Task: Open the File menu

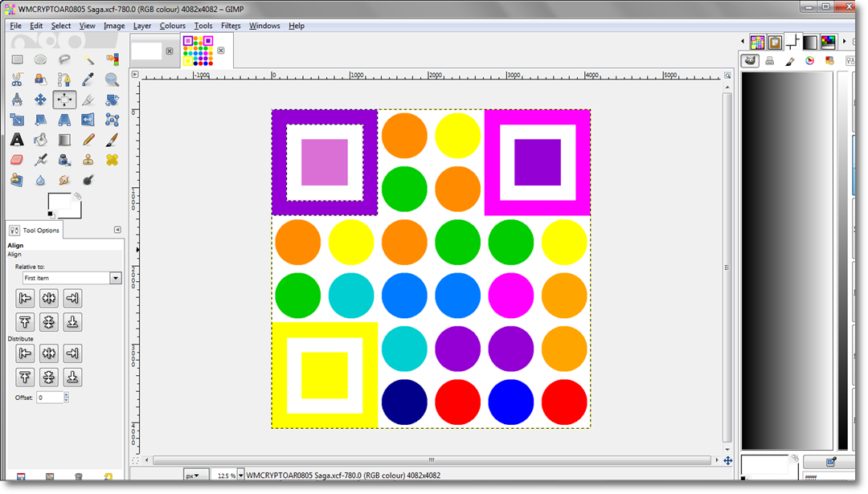Action: click(15, 26)
